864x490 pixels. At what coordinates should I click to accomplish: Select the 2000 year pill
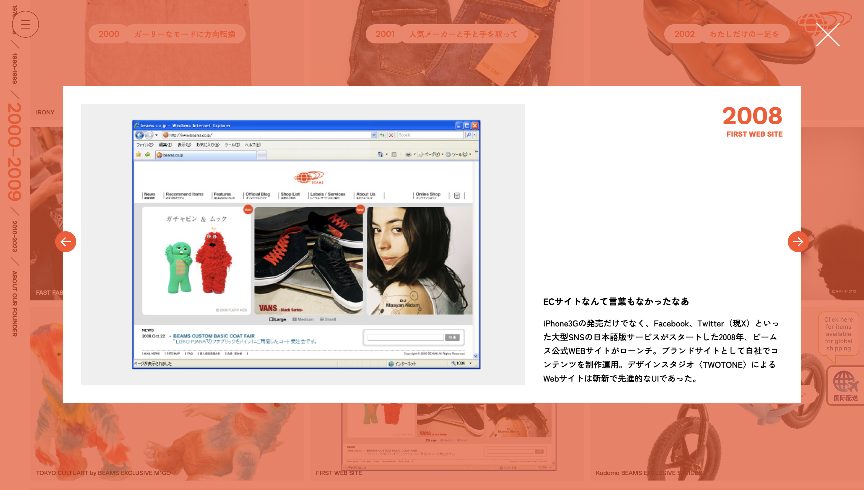[x=109, y=34]
